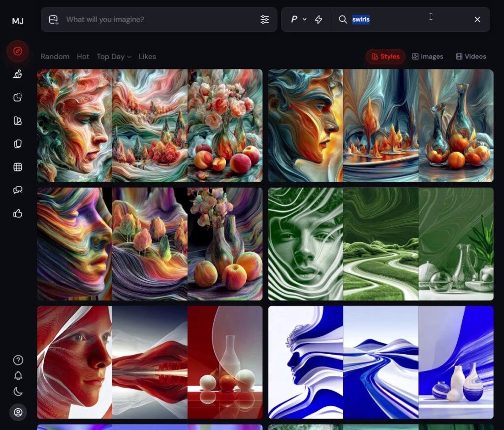The width and height of the screenshot is (504, 430).
Task: Open the help question mark icon
Action: [x=18, y=360]
